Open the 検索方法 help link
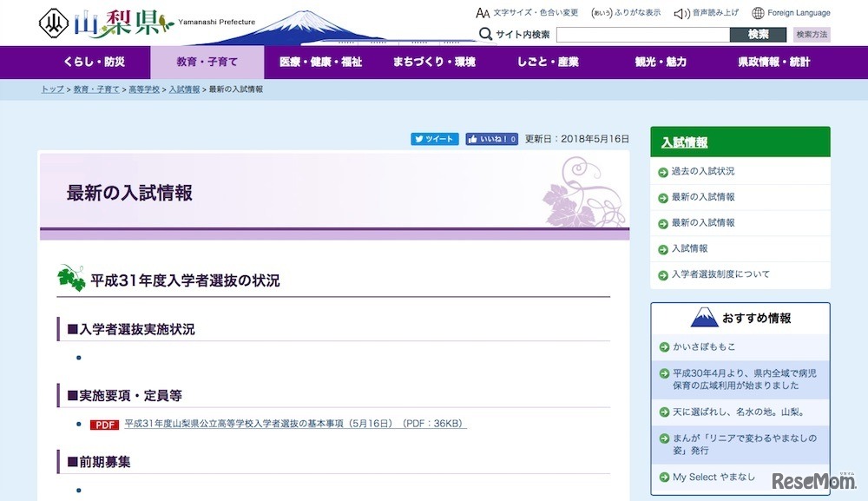The height and width of the screenshot is (501, 868). click(812, 35)
